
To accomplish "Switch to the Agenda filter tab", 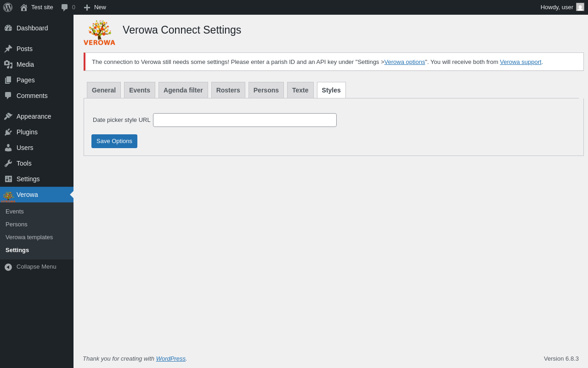I will 183,90.
